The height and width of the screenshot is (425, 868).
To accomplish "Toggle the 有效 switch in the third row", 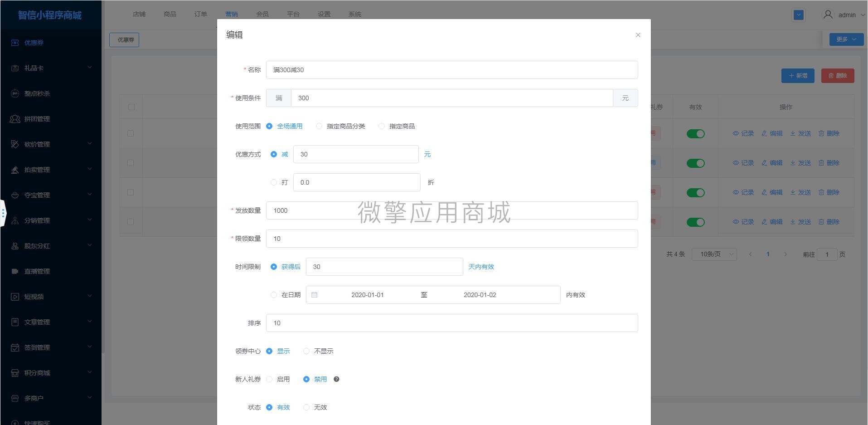I will (695, 193).
